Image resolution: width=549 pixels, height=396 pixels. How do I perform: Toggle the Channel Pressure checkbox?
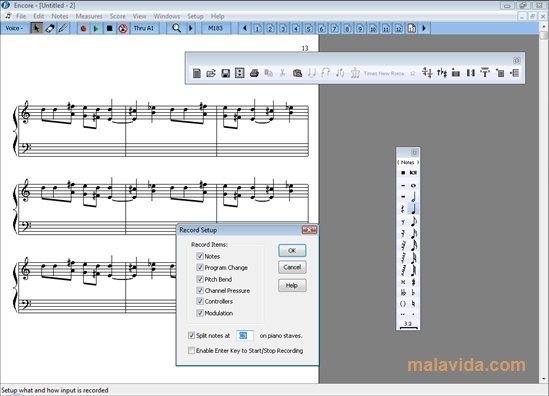(x=200, y=290)
